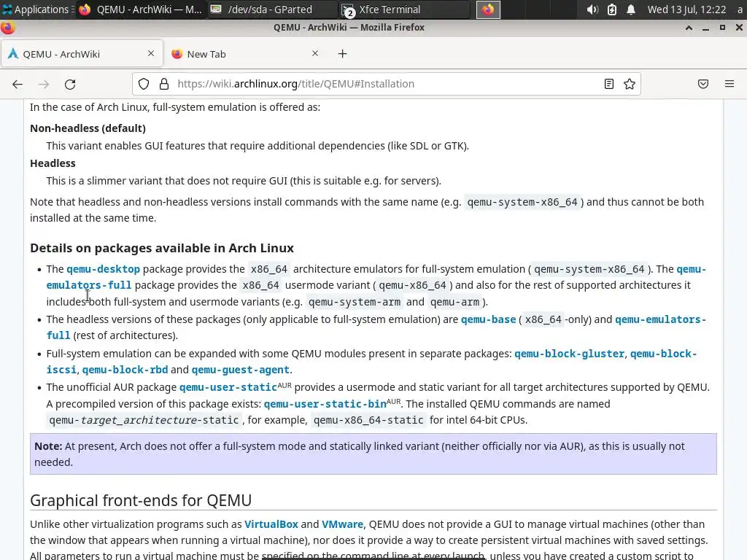
Task: View site security padlock info
Action: [164, 85]
